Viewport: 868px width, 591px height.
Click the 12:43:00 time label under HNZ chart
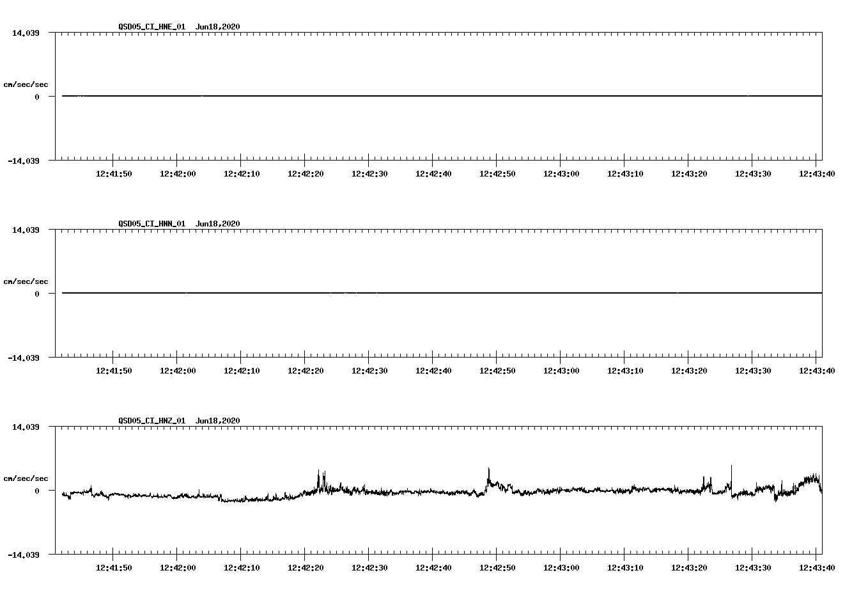[561, 567]
